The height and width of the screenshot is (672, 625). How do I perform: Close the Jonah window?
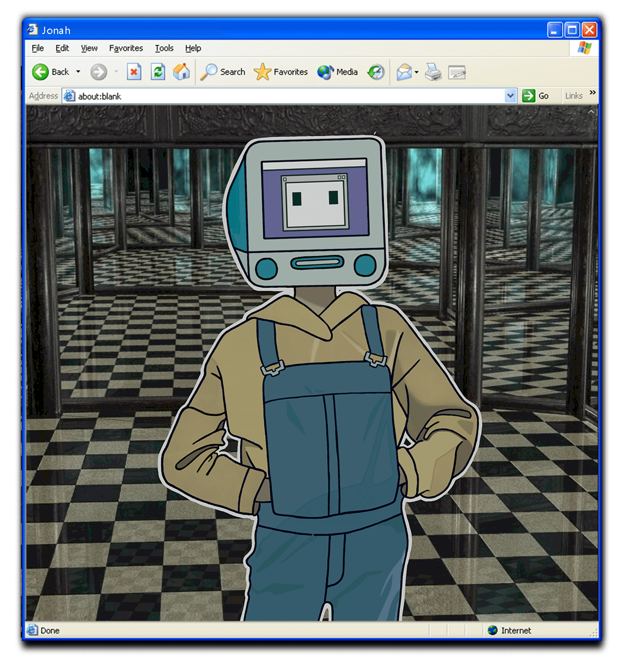click(x=589, y=30)
